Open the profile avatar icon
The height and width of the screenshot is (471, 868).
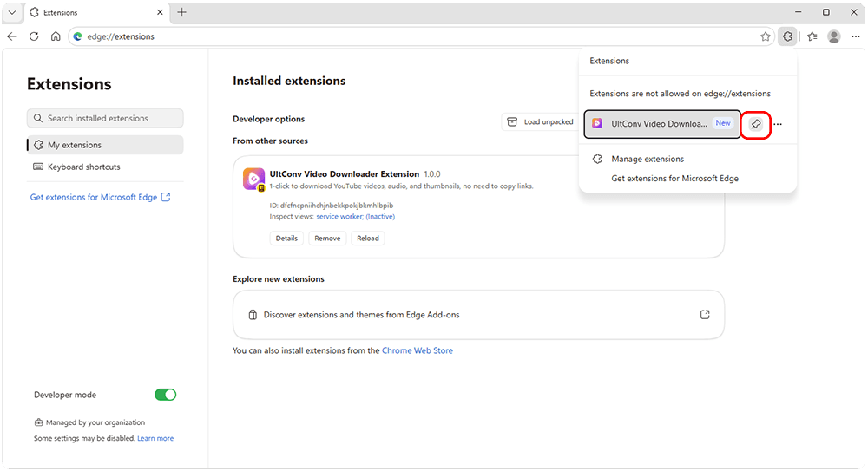(833, 36)
